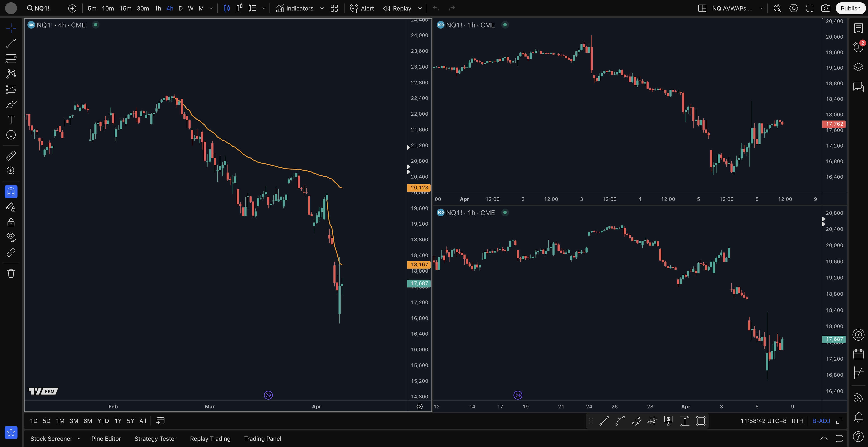Open the Alerts panel clock icon
This screenshot has height=447, width=868.
[x=858, y=47]
